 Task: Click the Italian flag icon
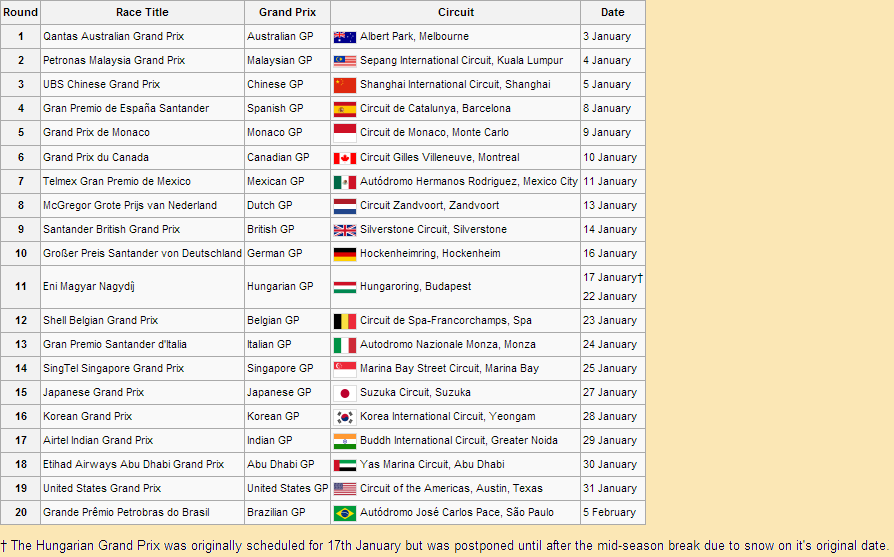(x=344, y=345)
